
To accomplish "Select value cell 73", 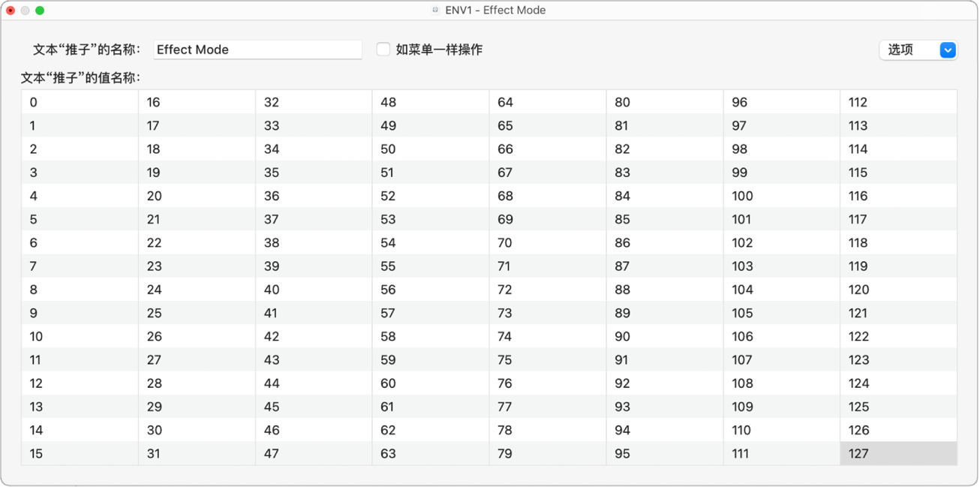I will [x=547, y=313].
